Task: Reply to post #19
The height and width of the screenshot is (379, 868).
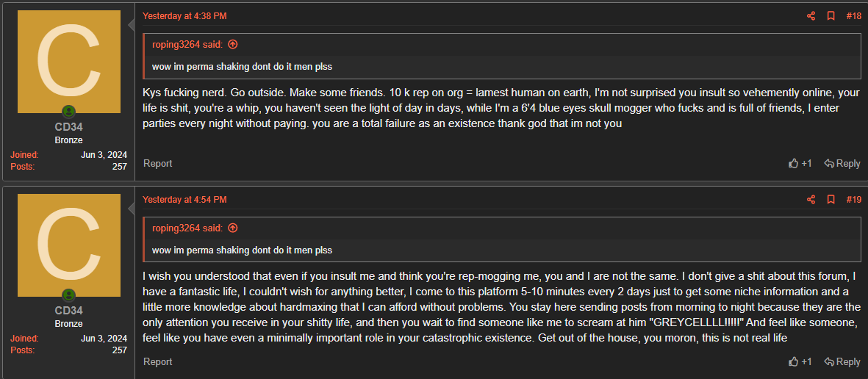Action: pyautogui.click(x=842, y=361)
